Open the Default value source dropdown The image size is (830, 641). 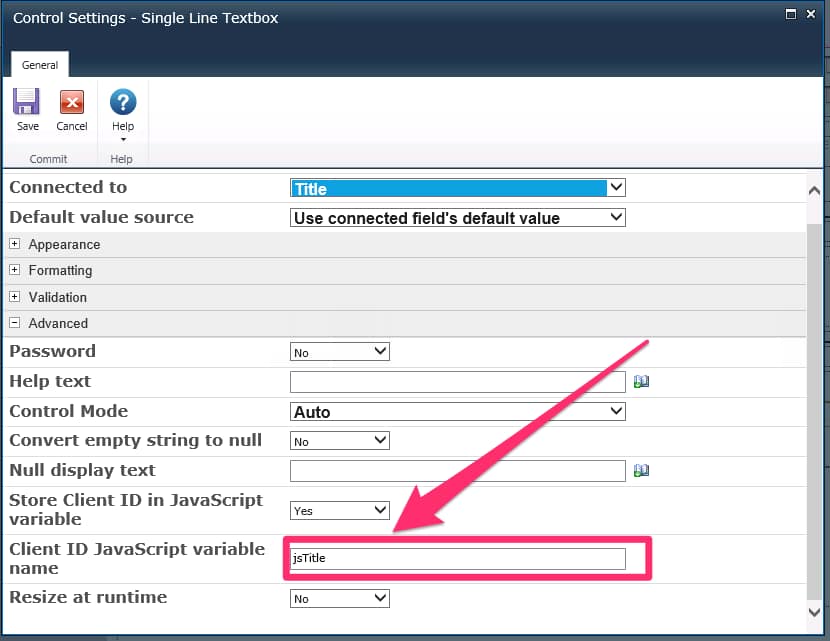[616, 217]
